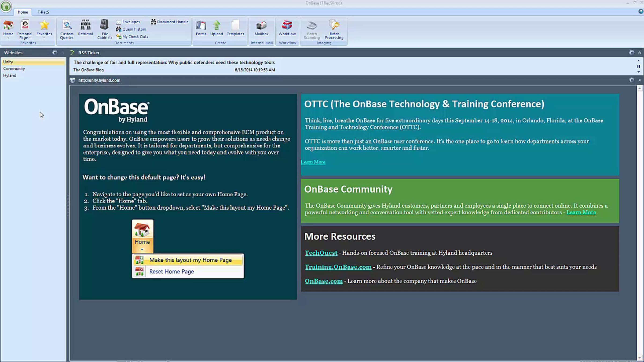Select Unity in the Websites list
This screenshot has height=362, width=644.
click(x=33, y=62)
